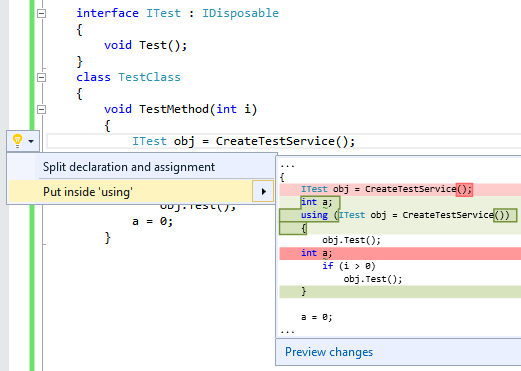Click removed 'ITest obj' line in preview
The height and width of the screenshot is (371, 521).
point(400,189)
